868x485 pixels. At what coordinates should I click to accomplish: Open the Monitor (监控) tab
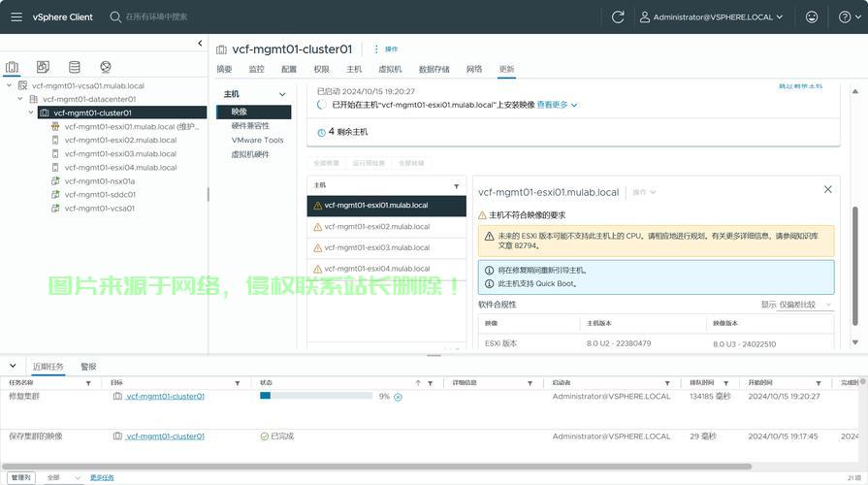pyautogui.click(x=256, y=69)
